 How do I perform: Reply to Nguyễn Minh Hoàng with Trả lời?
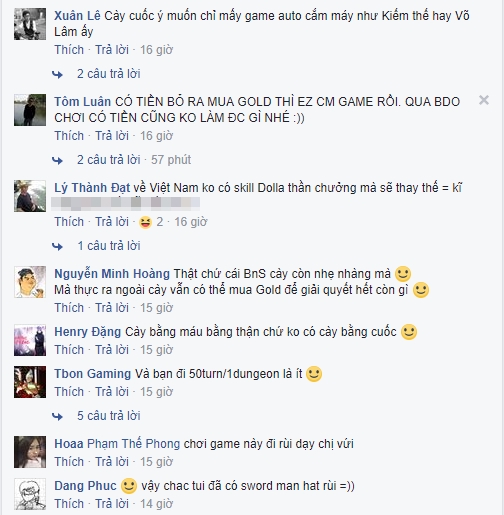[x=112, y=308]
